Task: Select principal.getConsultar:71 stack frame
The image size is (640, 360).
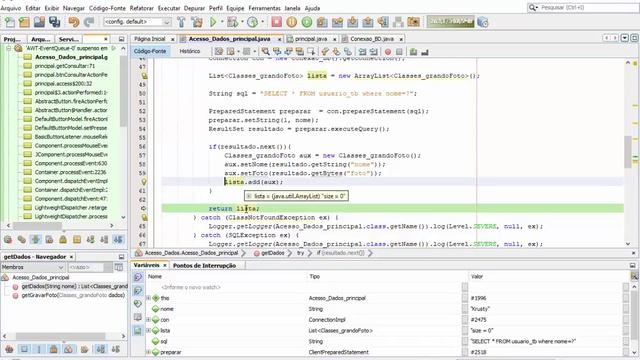Action: tap(65, 66)
